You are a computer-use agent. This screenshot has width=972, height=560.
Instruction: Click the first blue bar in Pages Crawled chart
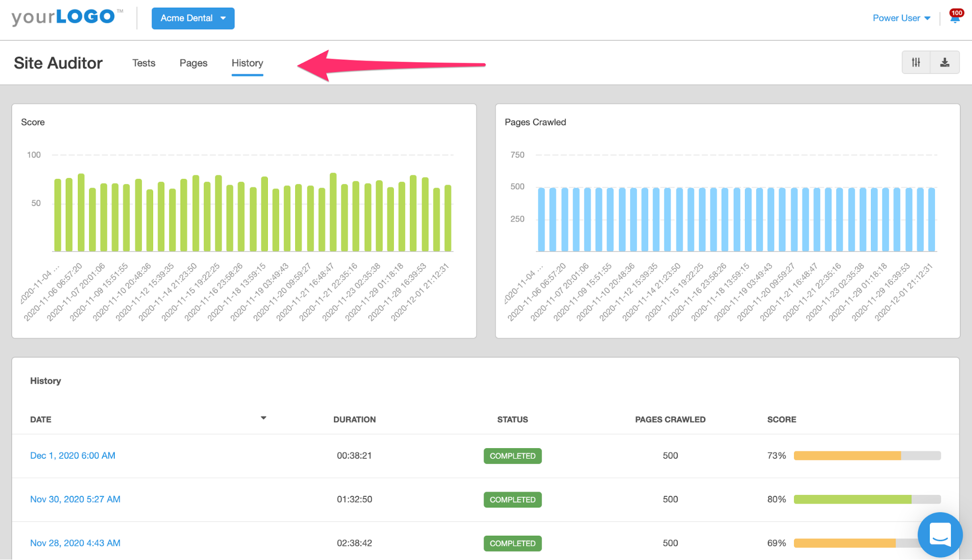click(x=541, y=220)
